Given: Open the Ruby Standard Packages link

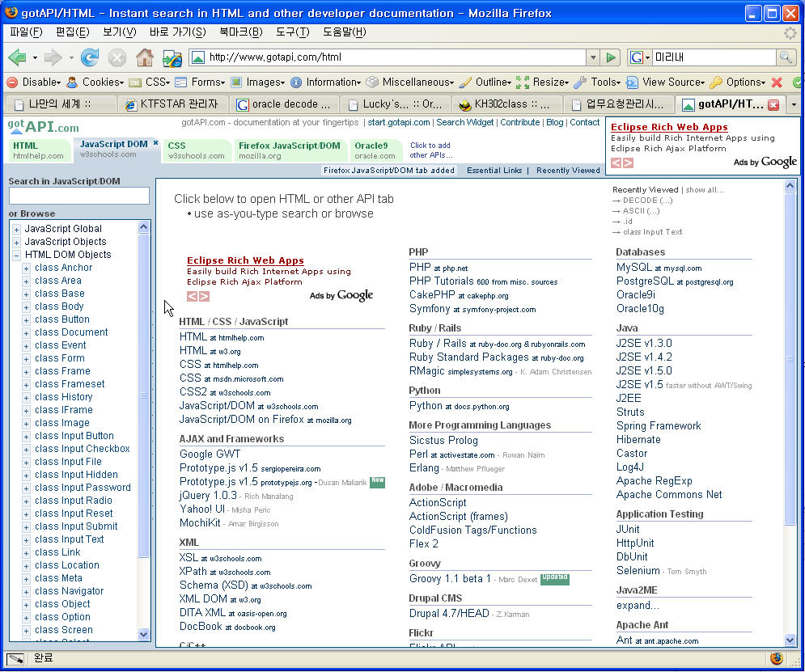Looking at the screenshot, I should [x=496, y=357].
